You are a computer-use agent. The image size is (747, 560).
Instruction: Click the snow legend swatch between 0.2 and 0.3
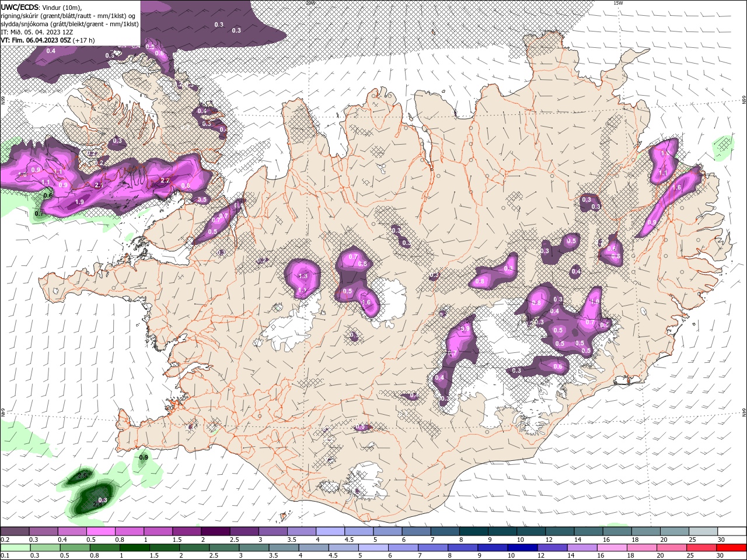(15, 531)
